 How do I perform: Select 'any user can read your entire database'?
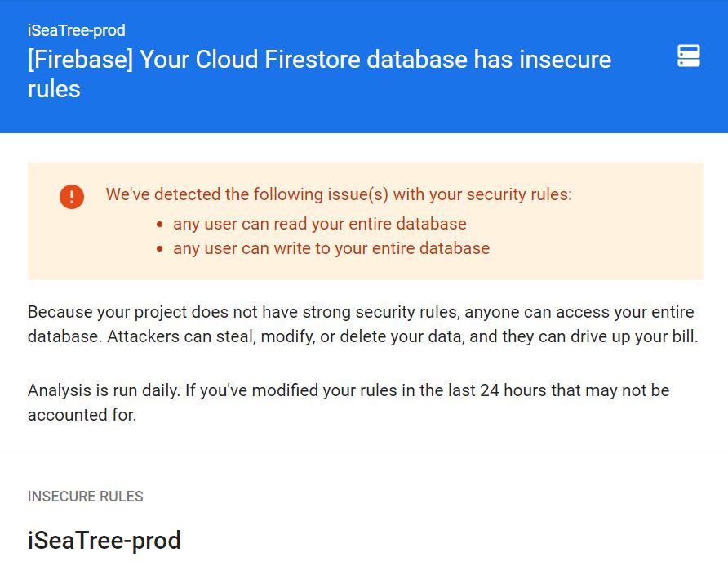pos(319,224)
